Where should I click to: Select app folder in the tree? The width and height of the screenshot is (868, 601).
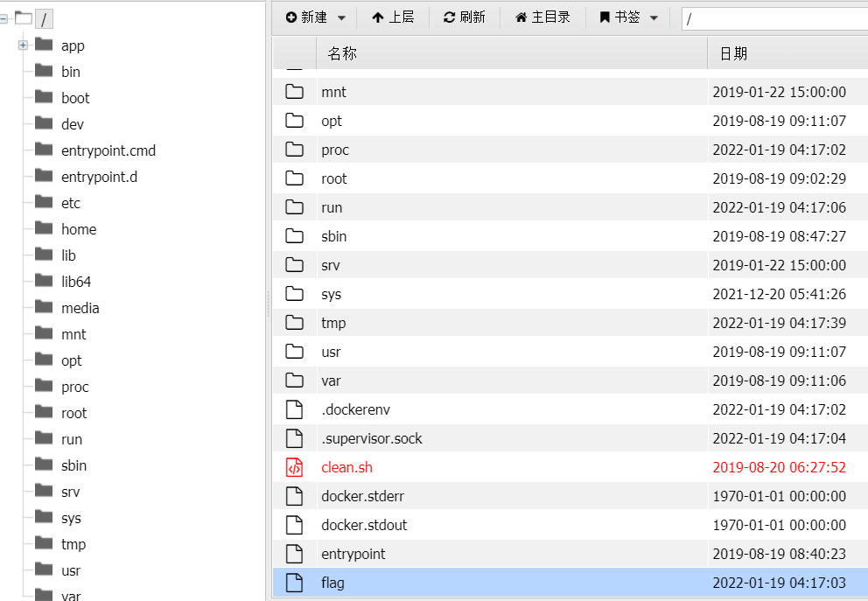(73, 45)
